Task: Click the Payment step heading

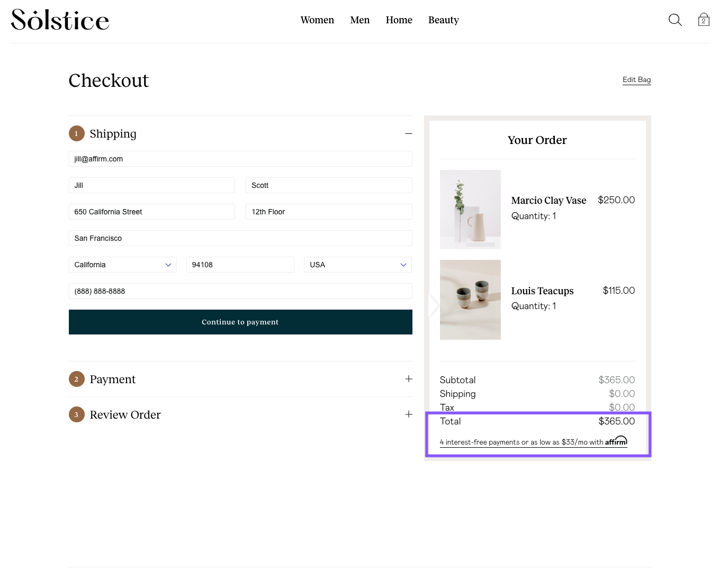Action: (x=113, y=379)
